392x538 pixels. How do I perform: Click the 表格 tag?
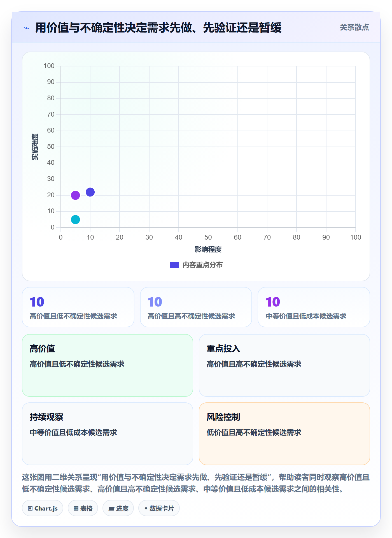pos(83,508)
